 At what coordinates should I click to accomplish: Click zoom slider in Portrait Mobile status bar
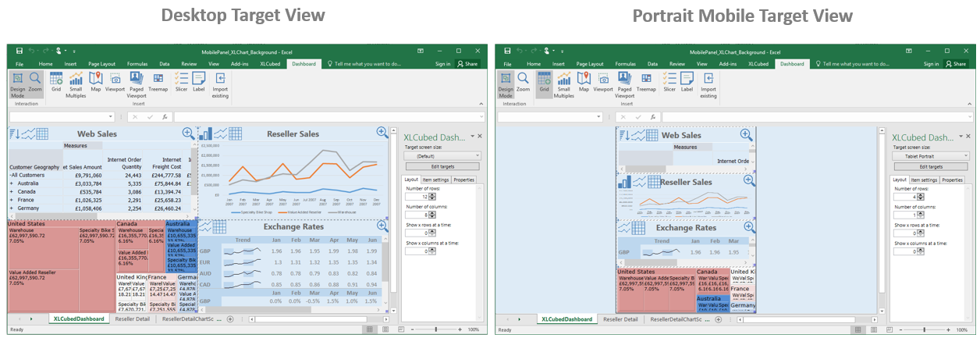(x=925, y=330)
